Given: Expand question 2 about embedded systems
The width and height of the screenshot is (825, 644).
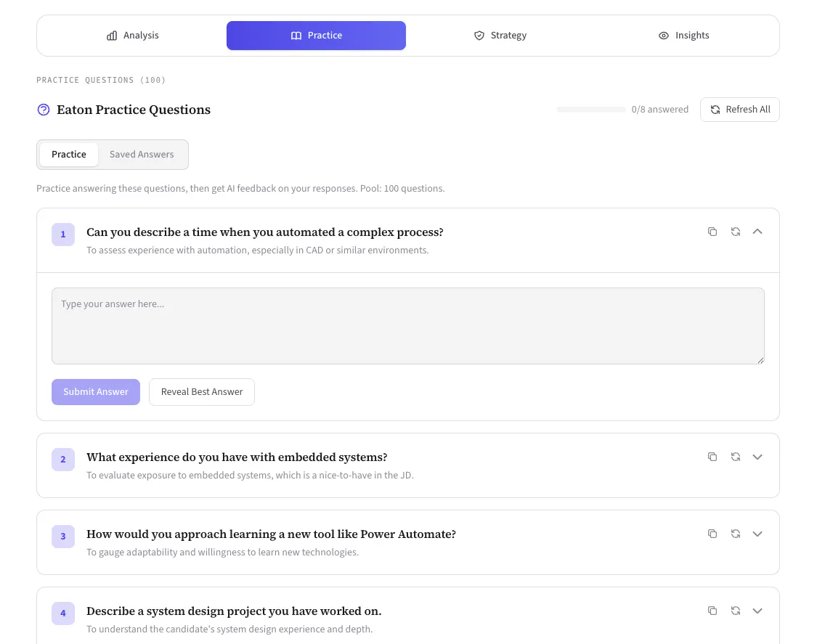Looking at the screenshot, I should (757, 457).
